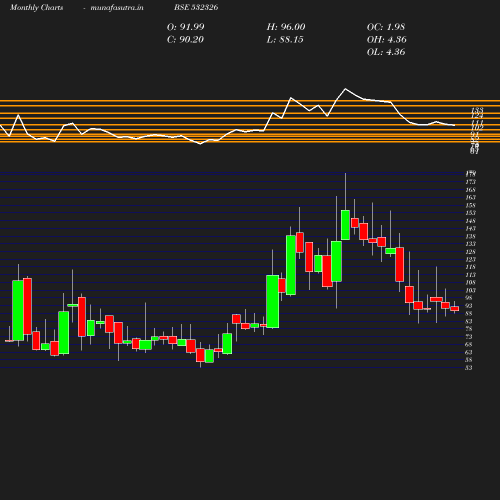Click the 53 price axis label
The image size is (500, 500).
(469, 368)
